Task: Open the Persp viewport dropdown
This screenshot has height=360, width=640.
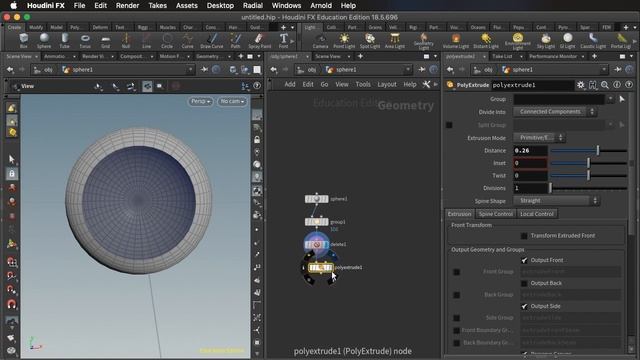Action: (x=200, y=101)
